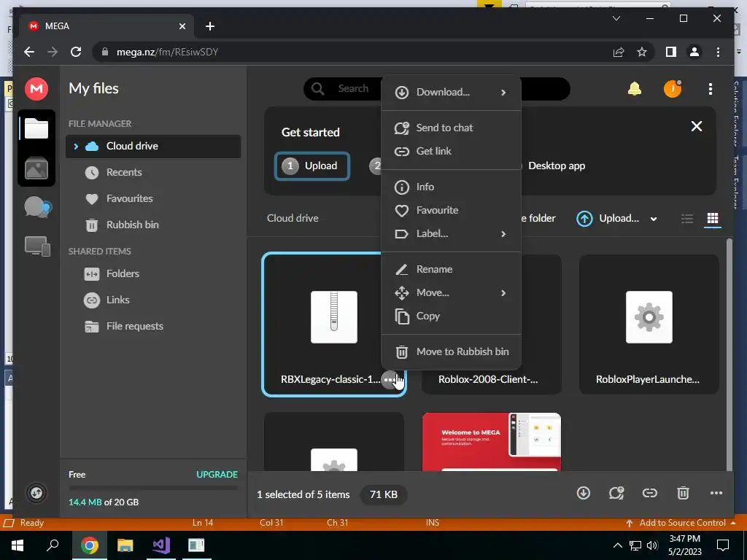Open the Devices backup sidebar icon
This screenshot has height=560, width=747.
tap(38, 246)
